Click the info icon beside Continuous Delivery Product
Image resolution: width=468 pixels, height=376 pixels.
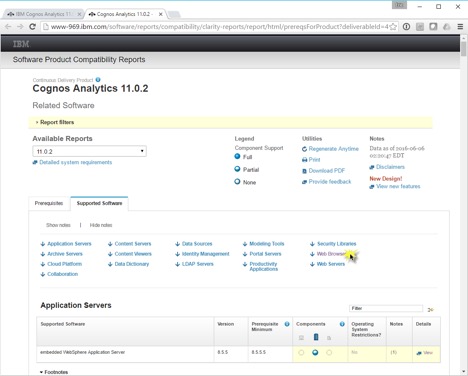click(98, 80)
